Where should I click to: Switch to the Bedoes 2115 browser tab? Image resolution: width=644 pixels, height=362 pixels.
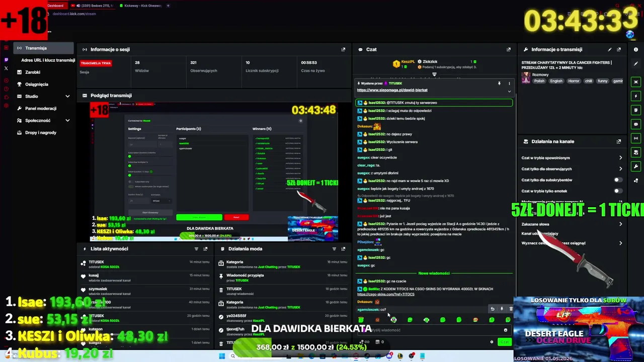pyautogui.click(x=93, y=6)
